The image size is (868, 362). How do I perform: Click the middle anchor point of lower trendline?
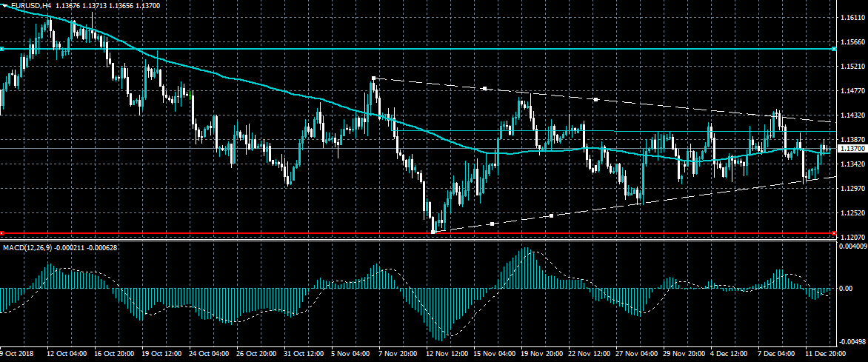point(492,224)
